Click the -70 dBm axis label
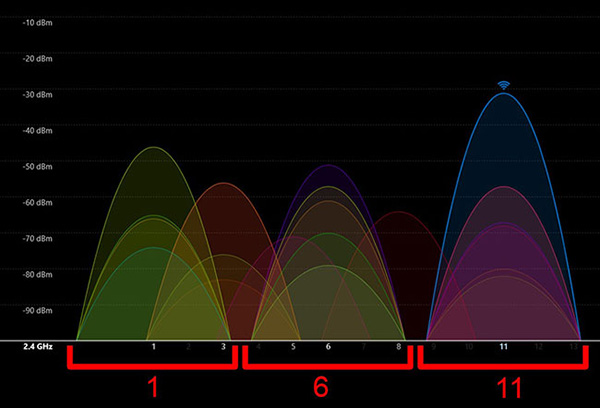This screenshot has height=408, width=600. tap(38, 238)
